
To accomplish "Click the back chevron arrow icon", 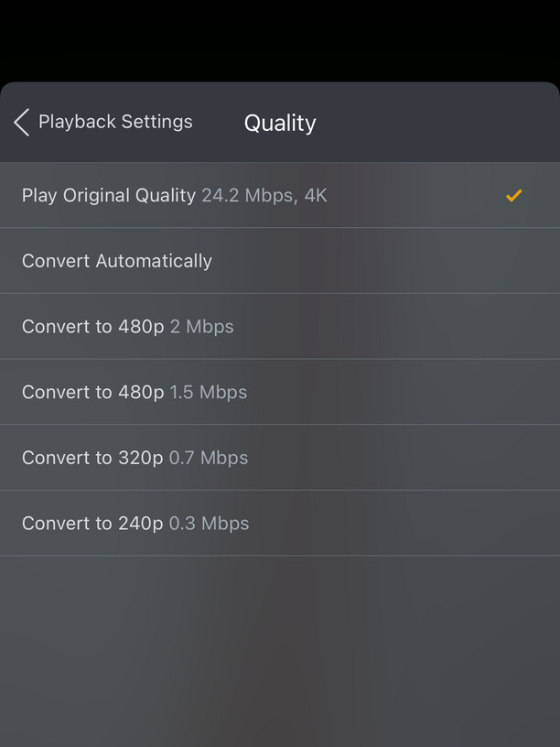I will 22,122.
